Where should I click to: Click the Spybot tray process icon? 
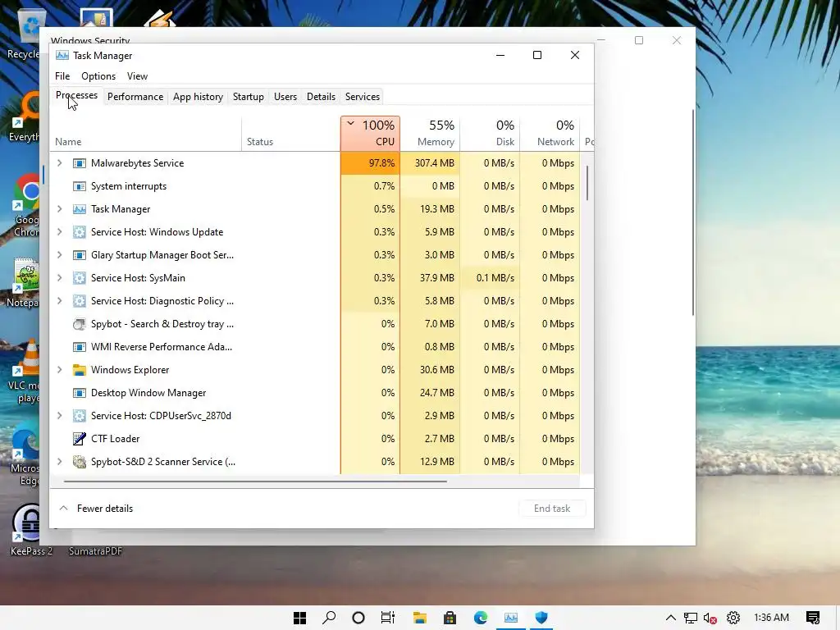point(80,324)
